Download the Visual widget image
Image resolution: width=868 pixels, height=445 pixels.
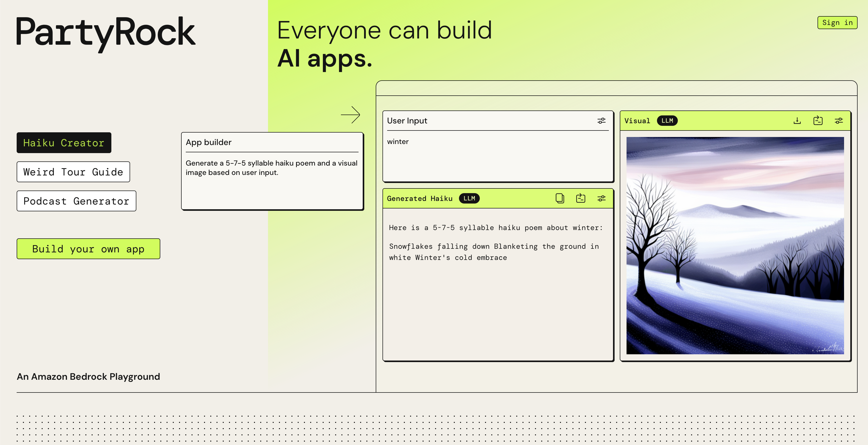tap(797, 121)
